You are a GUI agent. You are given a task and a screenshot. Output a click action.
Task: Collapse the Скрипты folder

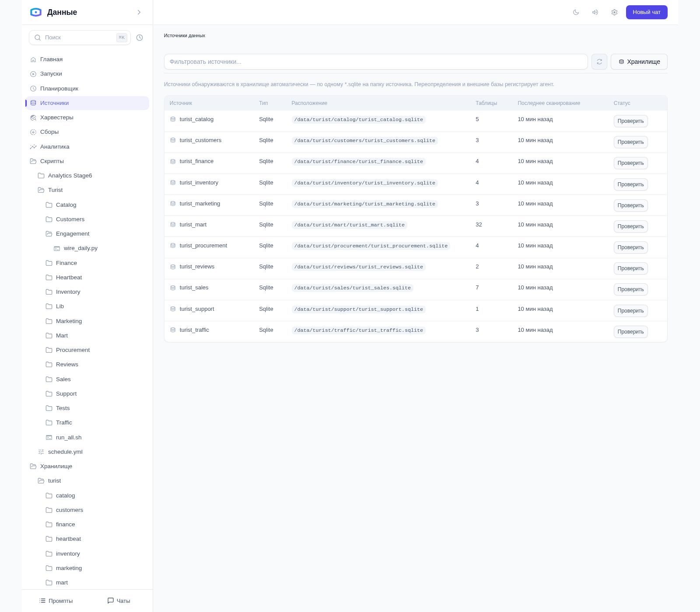click(87, 161)
